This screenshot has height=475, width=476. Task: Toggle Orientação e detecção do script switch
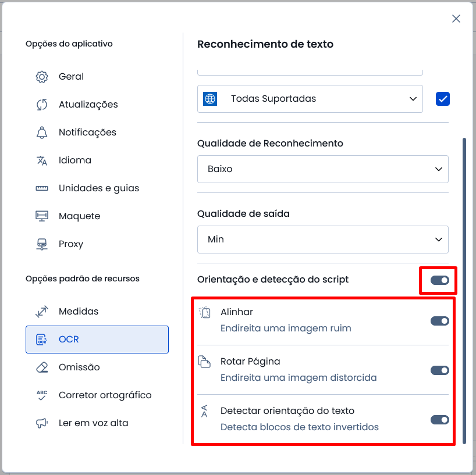(439, 280)
